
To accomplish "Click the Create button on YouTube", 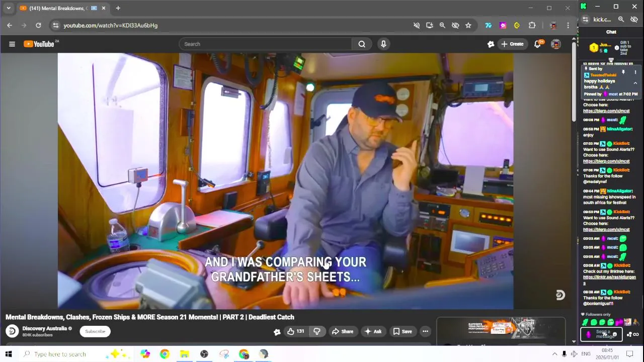I will click(512, 44).
